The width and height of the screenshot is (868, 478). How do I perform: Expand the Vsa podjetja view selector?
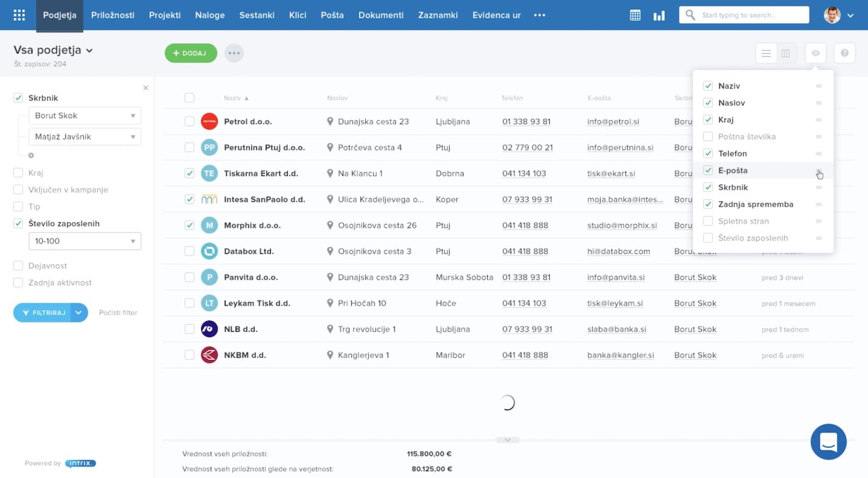click(x=53, y=50)
